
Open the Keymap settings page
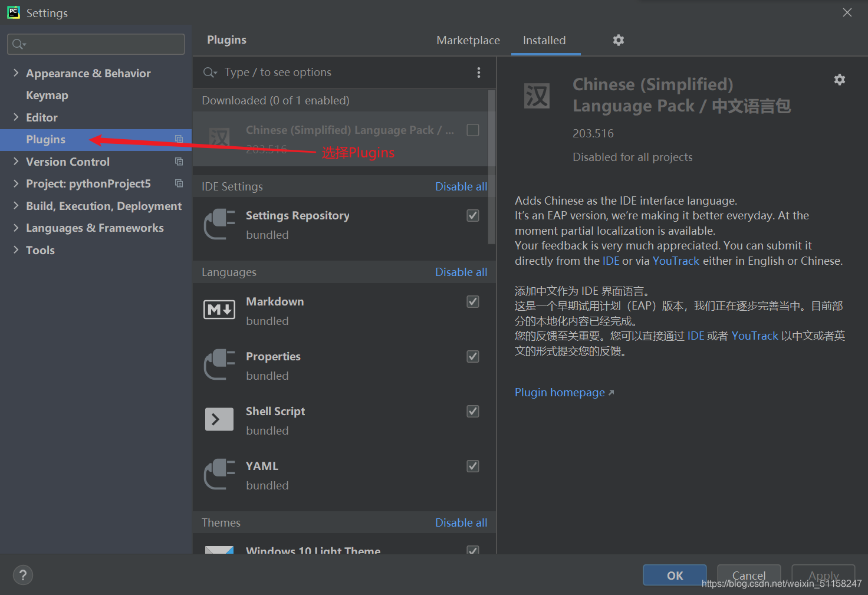(x=47, y=95)
